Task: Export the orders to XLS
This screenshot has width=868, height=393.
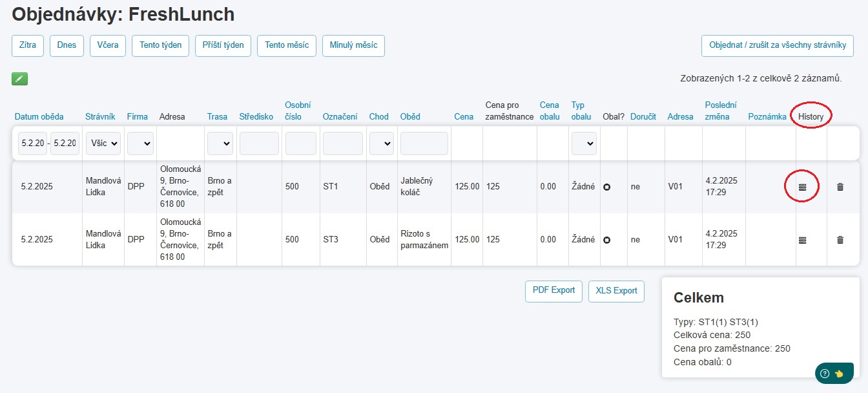Action: [x=616, y=290]
